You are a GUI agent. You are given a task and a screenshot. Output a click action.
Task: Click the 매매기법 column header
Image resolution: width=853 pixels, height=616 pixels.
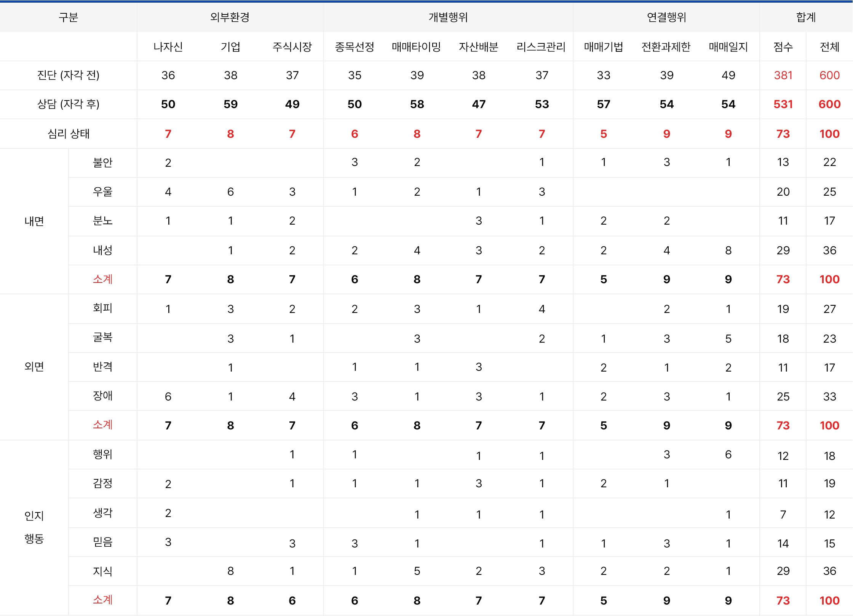click(604, 47)
